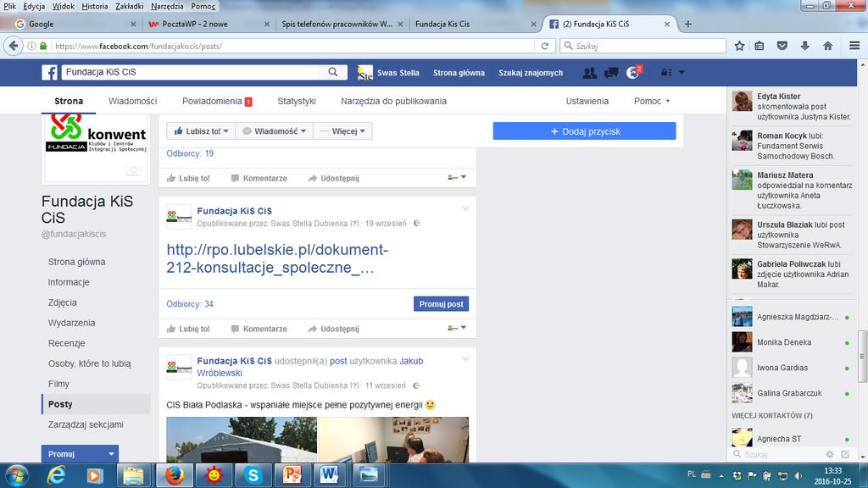
Task: Click Zarządzaj sekcjami link
Action: coord(86,424)
